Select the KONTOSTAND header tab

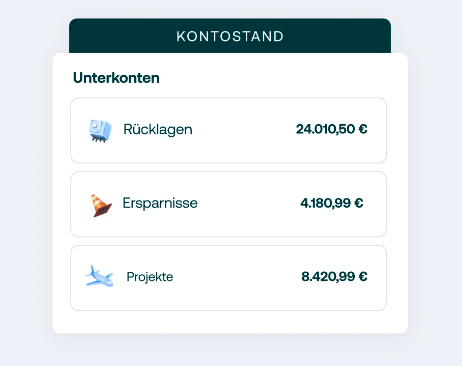pyautogui.click(x=230, y=36)
